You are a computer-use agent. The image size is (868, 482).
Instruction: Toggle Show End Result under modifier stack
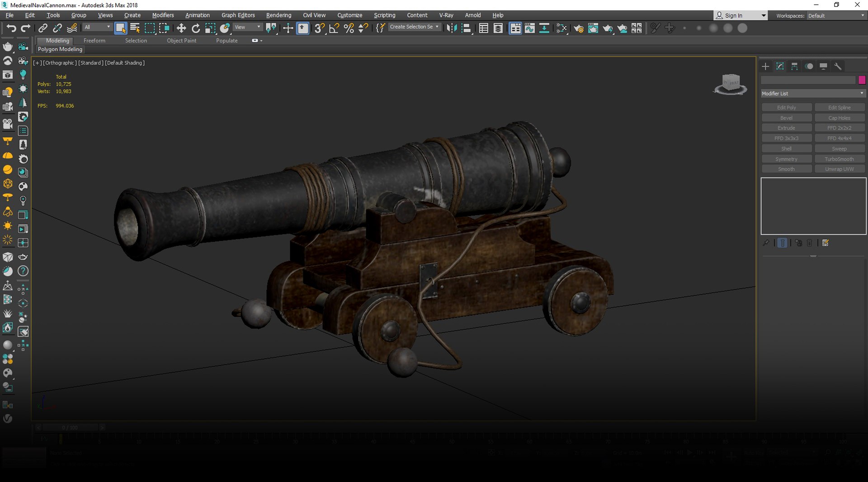pyautogui.click(x=783, y=243)
